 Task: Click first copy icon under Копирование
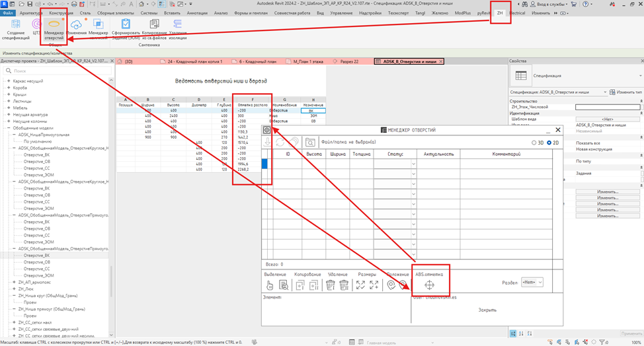(x=300, y=285)
